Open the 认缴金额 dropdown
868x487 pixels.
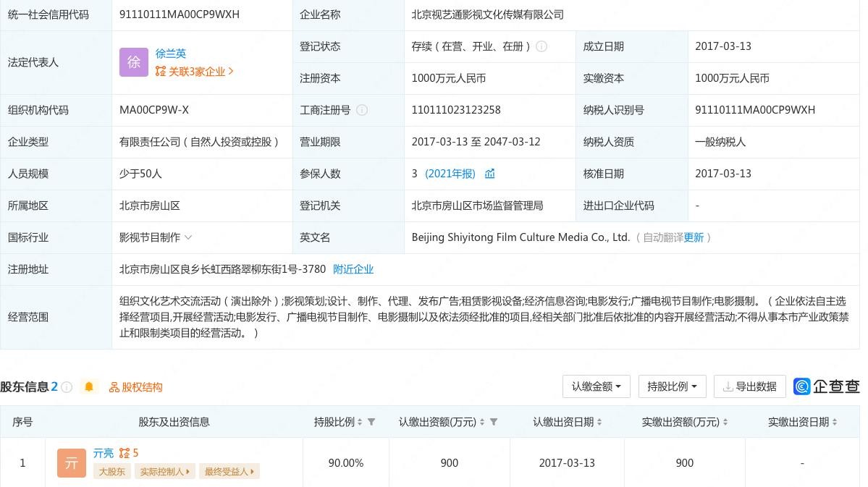[596, 386]
